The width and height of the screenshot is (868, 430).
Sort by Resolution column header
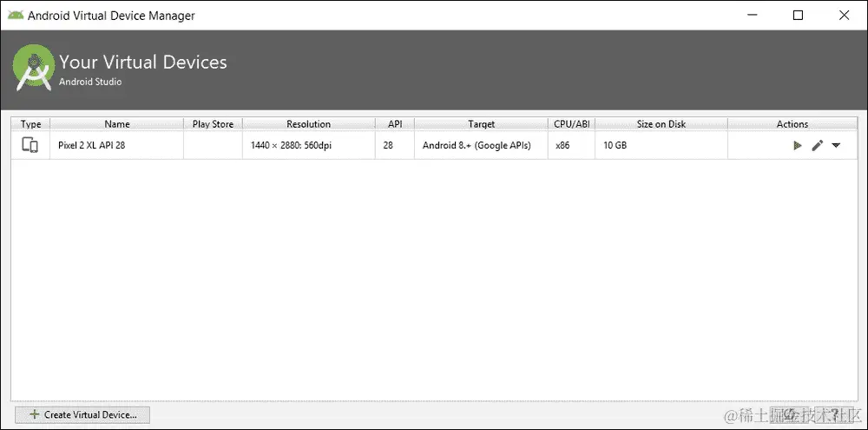coord(308,124)
